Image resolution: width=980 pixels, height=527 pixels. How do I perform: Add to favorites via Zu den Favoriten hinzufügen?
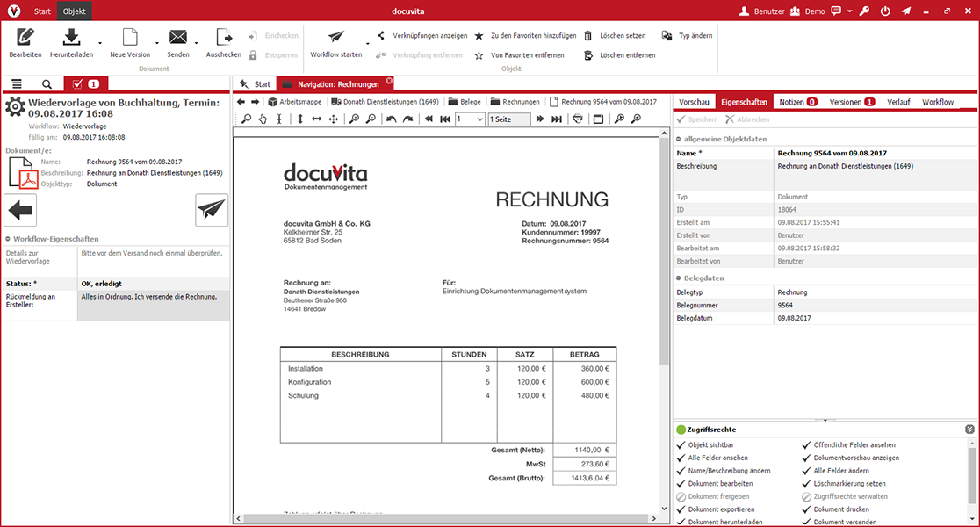coord(525,36)
